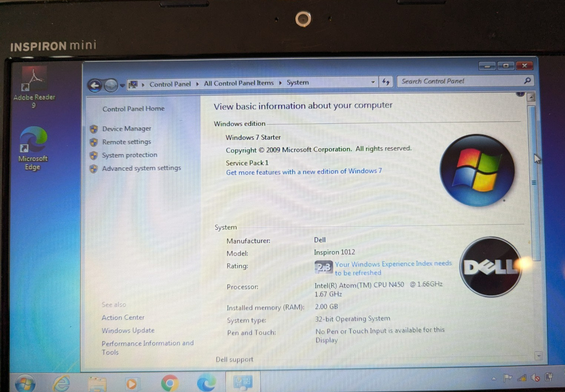565x392 pixels.
Task: Click shield icon next to Remote settings
Action: coord(94,142)
